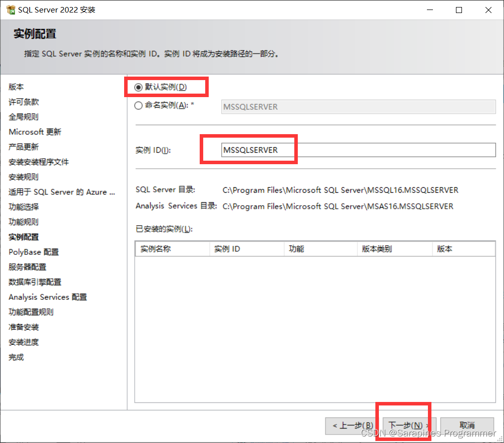
Task: Click the SQL Server 目录 label
Action: (165, 190)
